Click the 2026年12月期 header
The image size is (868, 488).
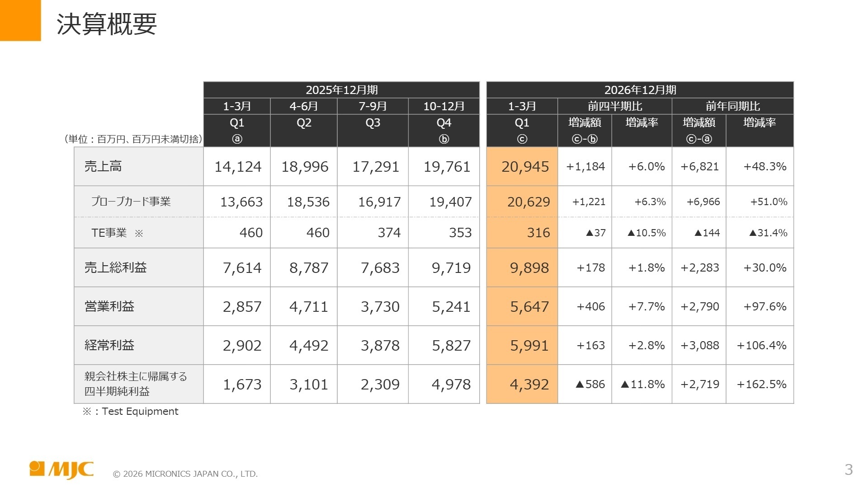[x=640, y=90]
